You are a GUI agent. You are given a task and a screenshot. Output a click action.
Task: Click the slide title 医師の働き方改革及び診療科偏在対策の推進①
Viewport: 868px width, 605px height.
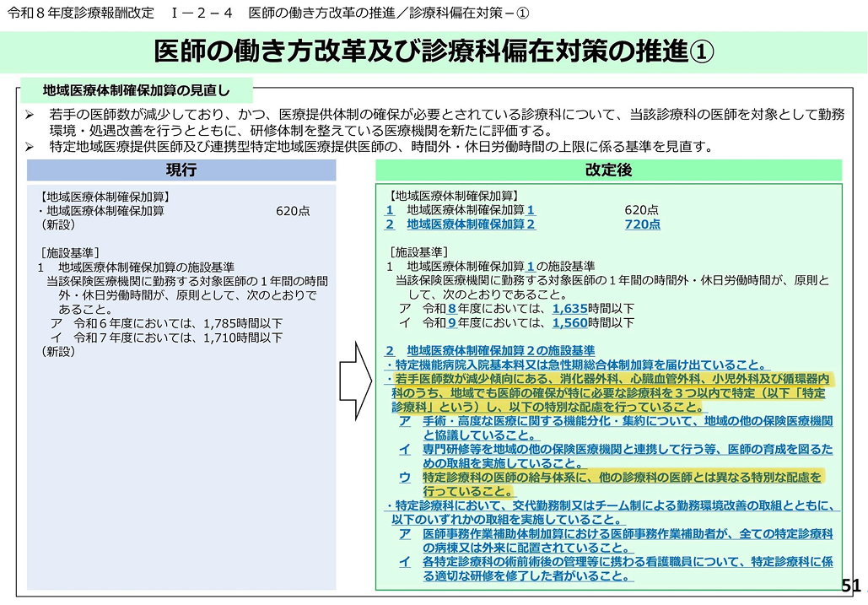(x=434, y=51)
